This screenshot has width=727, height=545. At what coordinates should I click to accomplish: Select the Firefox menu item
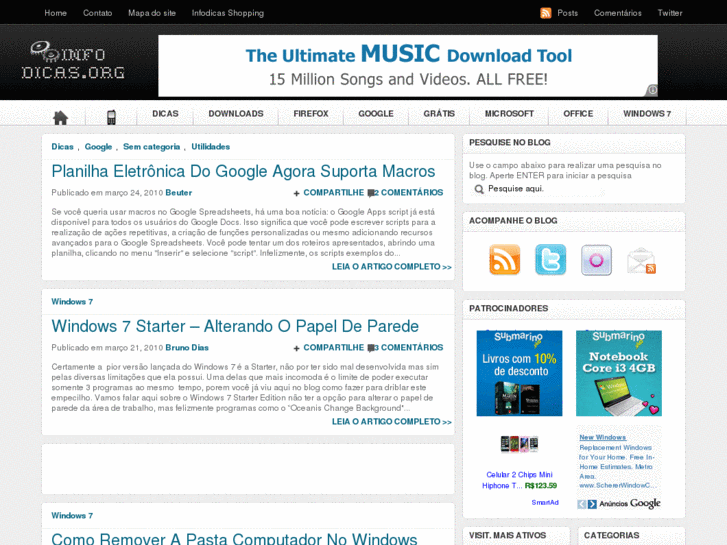pos(311,114)
